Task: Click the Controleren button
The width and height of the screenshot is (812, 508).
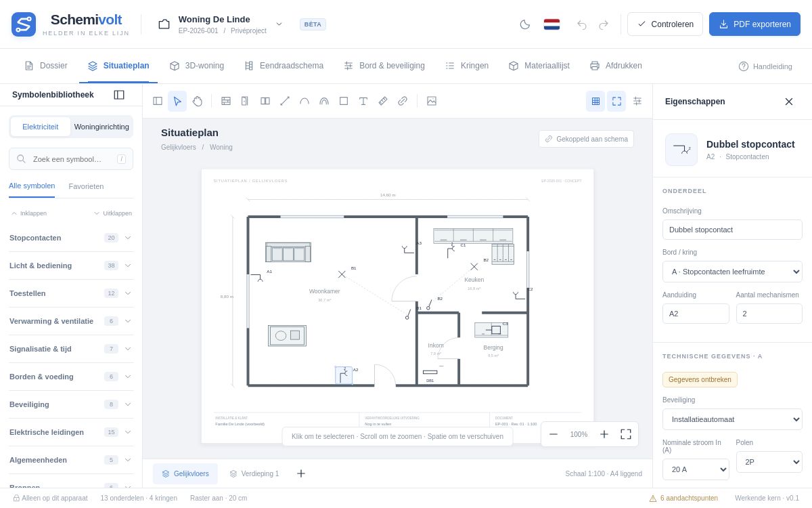Action: point(665,24)
